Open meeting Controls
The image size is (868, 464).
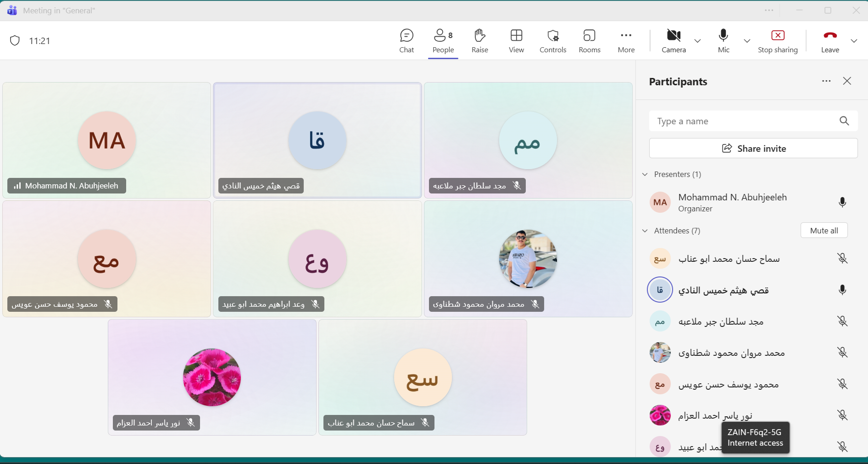click(x=553, y=41)
